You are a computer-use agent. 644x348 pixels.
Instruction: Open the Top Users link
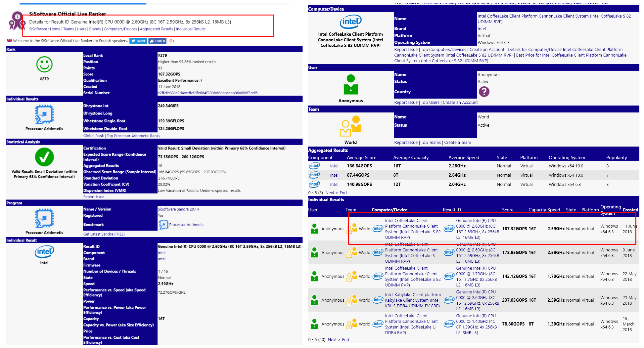pyautogui.click(x=430, y=103)
